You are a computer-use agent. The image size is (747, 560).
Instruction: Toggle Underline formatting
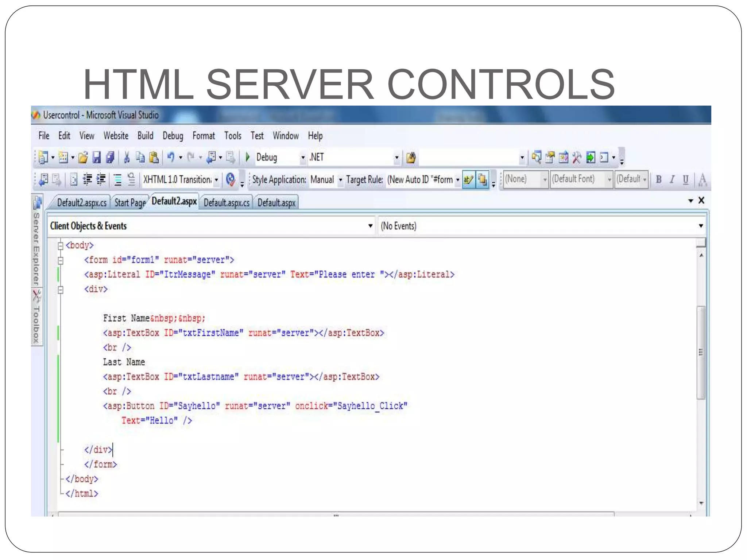tap(686, 179)
